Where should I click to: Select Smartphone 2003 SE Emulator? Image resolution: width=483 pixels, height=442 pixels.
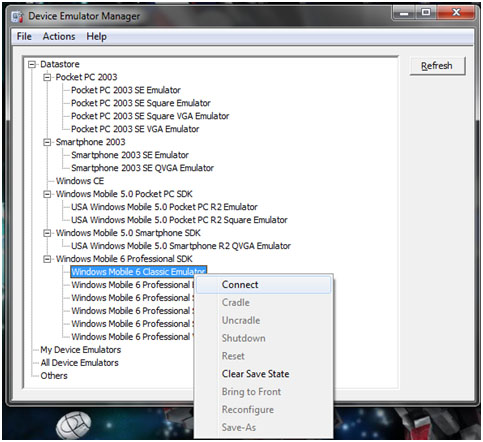coord(130,155)
